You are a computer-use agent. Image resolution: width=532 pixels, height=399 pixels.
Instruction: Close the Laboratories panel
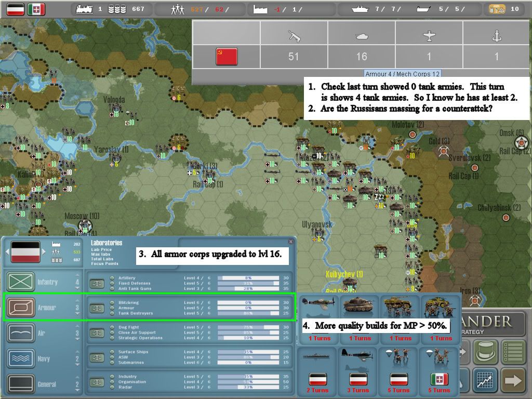pos(291,241)
